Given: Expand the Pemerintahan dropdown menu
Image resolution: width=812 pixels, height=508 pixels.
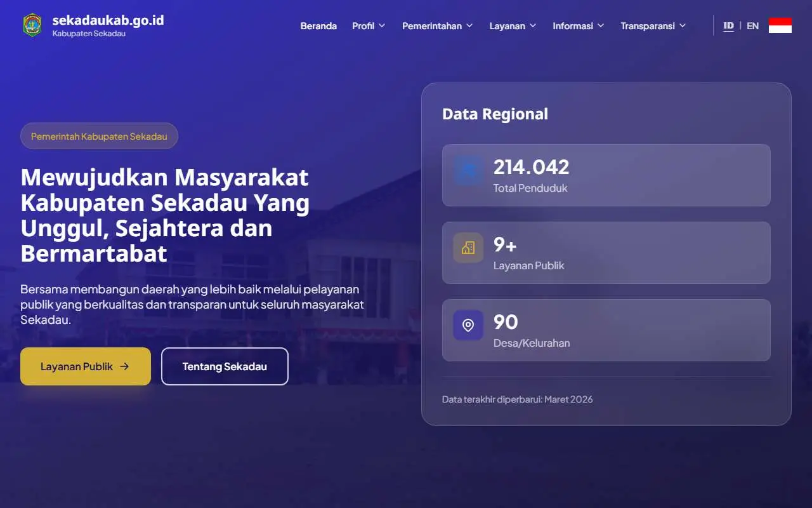Looking at the screenshot, I should pyautogui.click(x=437, y=26).
